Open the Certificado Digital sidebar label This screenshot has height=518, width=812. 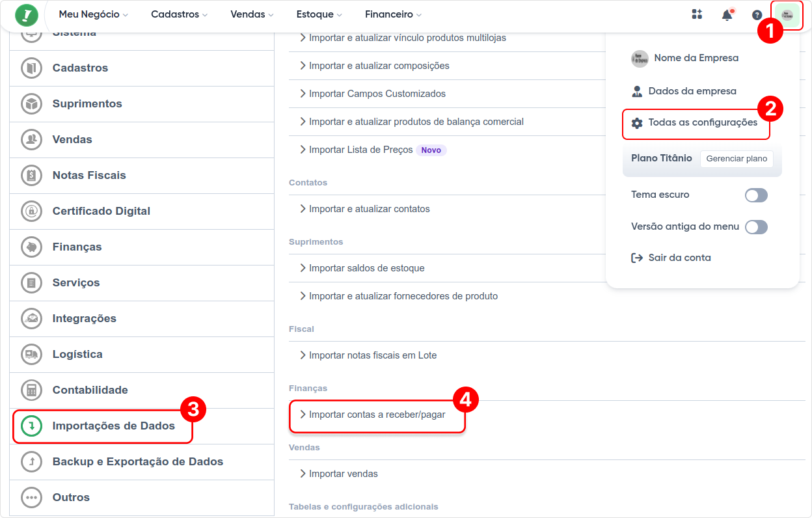click(x=101, y=211)
